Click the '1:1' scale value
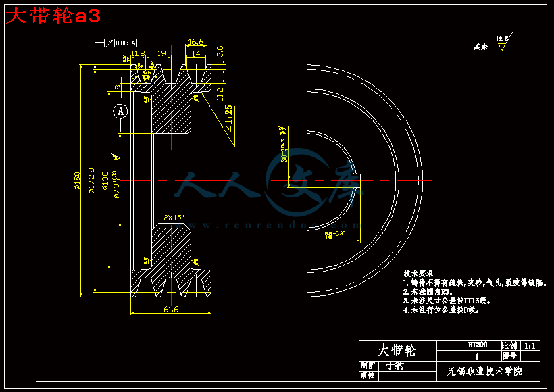This screenshot has width=554, height=392. click(x=530, y=345)
